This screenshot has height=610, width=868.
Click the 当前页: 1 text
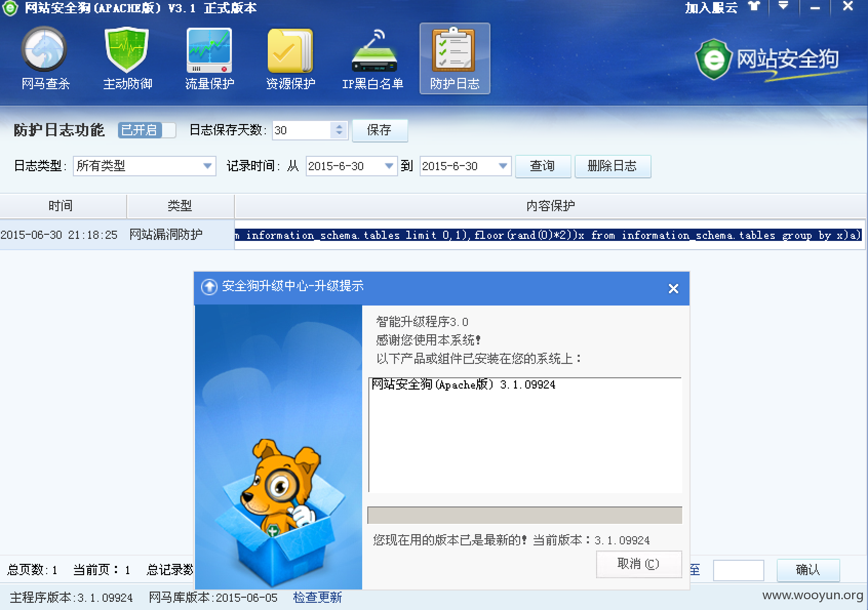coord(102,570)
